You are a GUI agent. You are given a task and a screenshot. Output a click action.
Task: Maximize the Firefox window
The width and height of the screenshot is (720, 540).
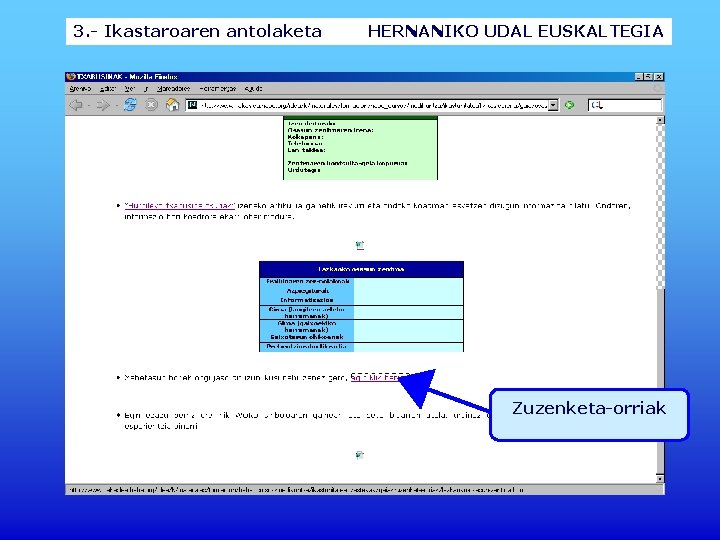[x=648, y=77]
